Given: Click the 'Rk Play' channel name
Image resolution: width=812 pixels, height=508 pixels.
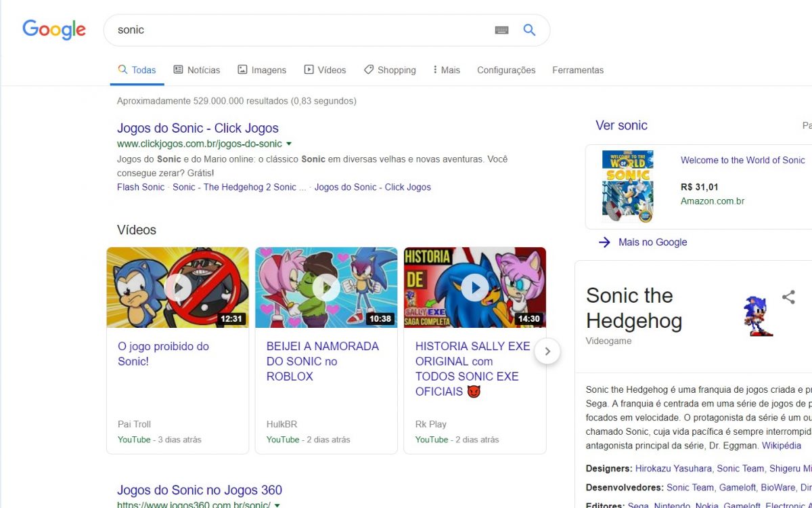Looking at the screenshot, I should pos(431,424).
